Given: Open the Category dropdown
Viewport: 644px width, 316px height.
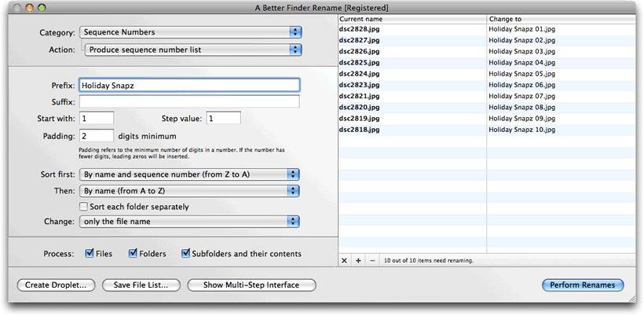Looking at the screenshot, I should (x=191, y=32).
